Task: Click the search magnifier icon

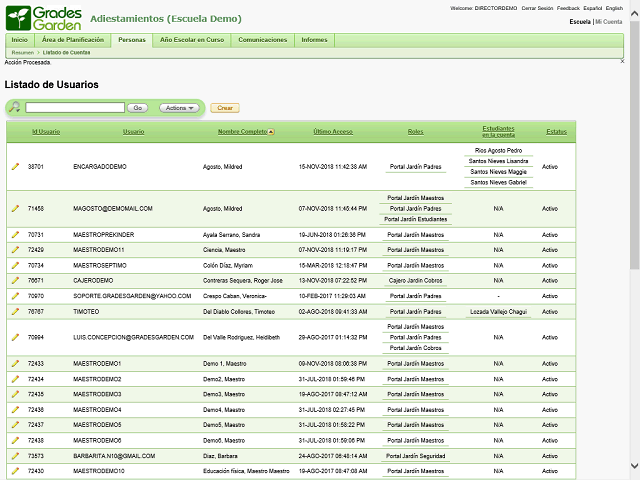Action: [15, 107]
